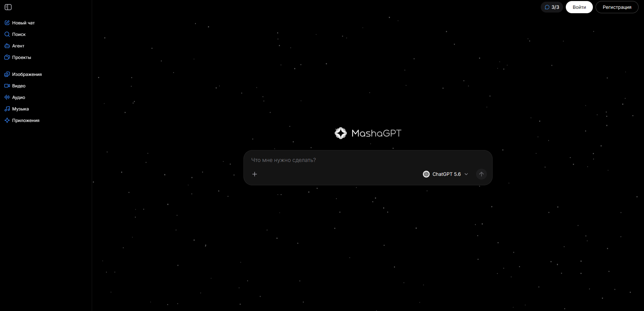Open the Агент section
Viewport: 644px width, 311px height.
pyautogui.click(x=15, y=46)
